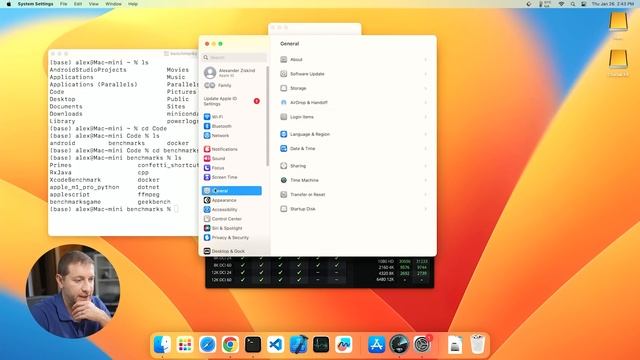
Task: Open Google Chrome from the Dock
Action: click(230, 345)
